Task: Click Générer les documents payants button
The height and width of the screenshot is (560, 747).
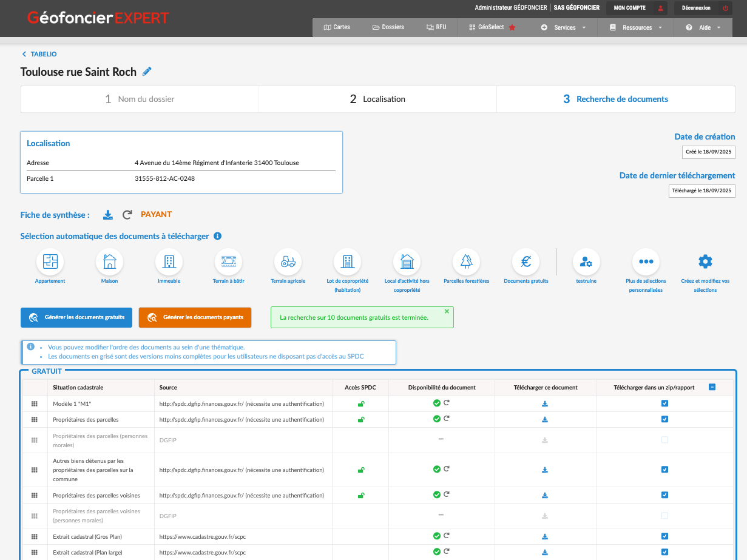Action: click(x=195, y=317)
